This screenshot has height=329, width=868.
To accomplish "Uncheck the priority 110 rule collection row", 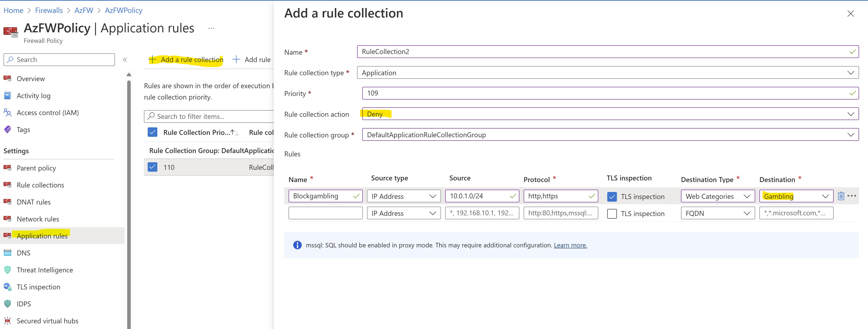I will tap(153, 167).
